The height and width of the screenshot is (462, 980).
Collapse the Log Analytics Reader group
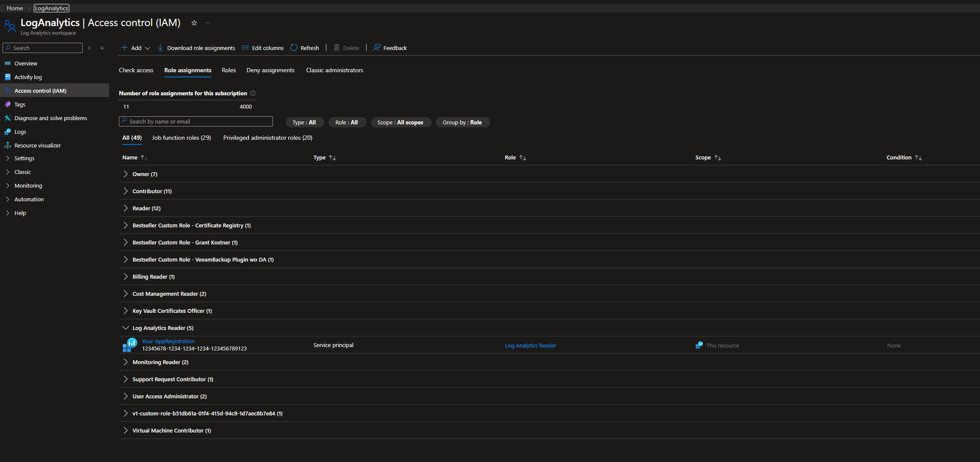tap(125, 328)
